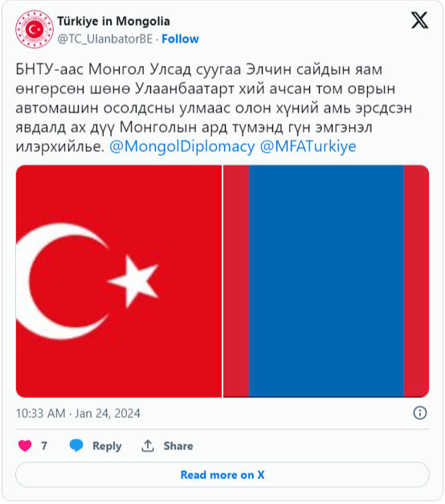Click the white star on Turkish flag

pos(133,281)
